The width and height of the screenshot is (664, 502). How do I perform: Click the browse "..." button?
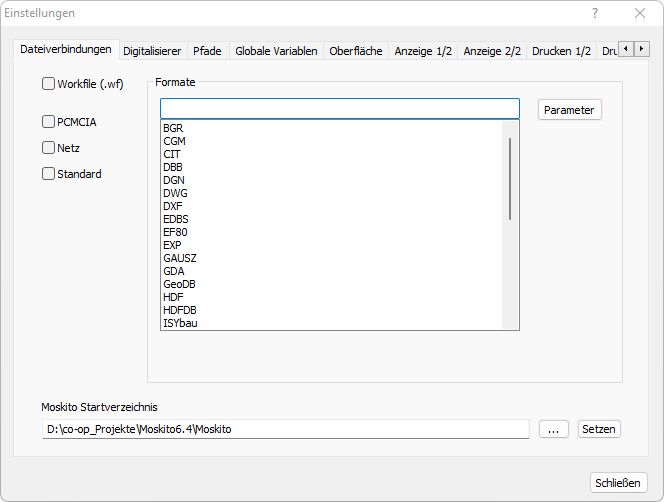pos(553,429)
